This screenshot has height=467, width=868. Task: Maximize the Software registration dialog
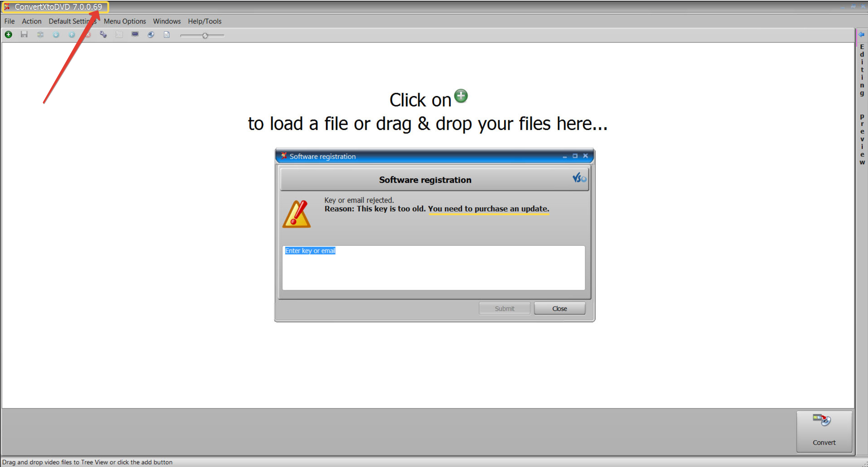click(x=575, y=156)
